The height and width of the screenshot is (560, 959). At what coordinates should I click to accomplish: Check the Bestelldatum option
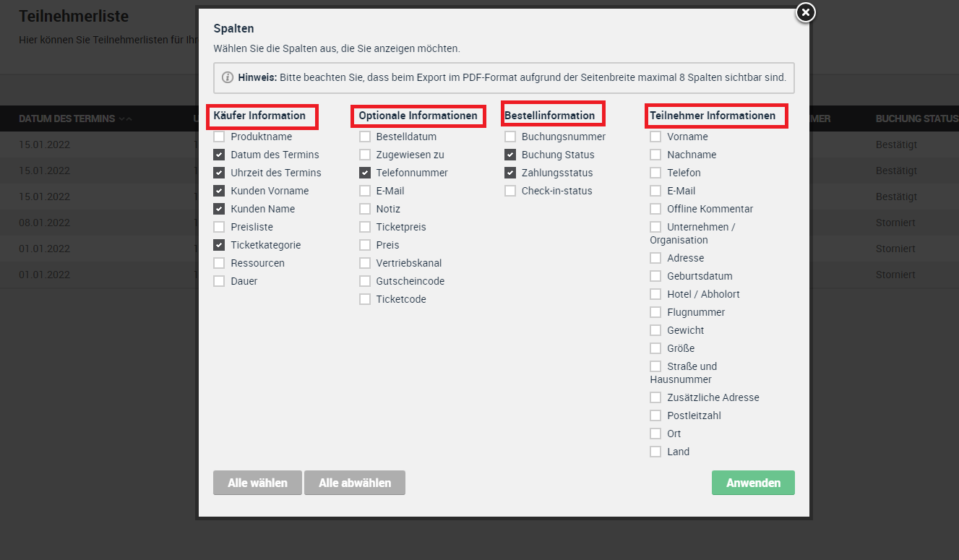click(x=365, y=137)
